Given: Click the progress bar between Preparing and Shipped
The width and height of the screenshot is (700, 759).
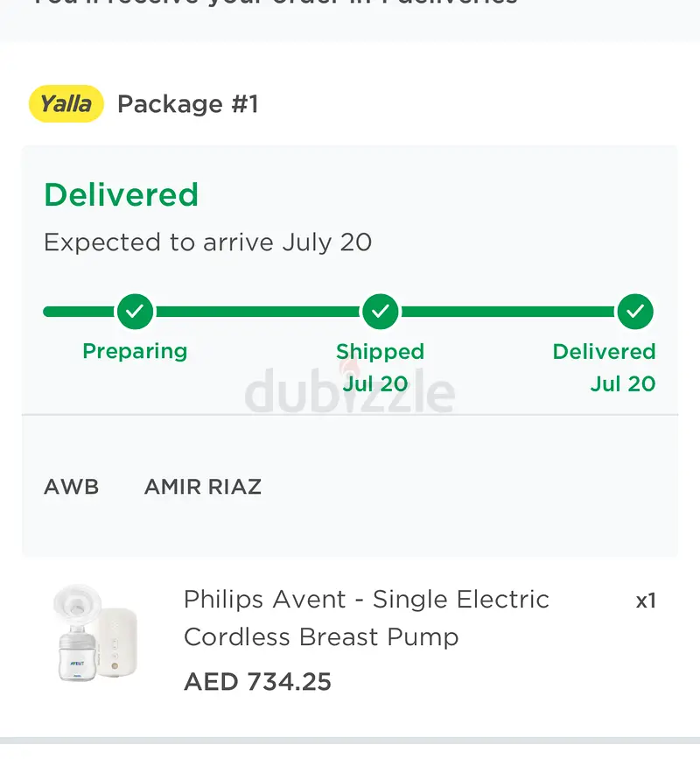Looking at the screenshot, I should (258, 311).
